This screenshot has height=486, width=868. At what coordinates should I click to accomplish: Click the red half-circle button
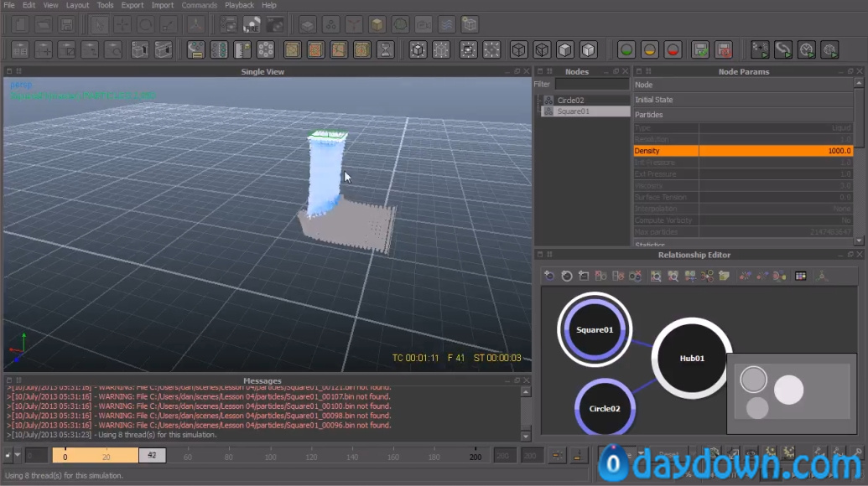point(673,49)
